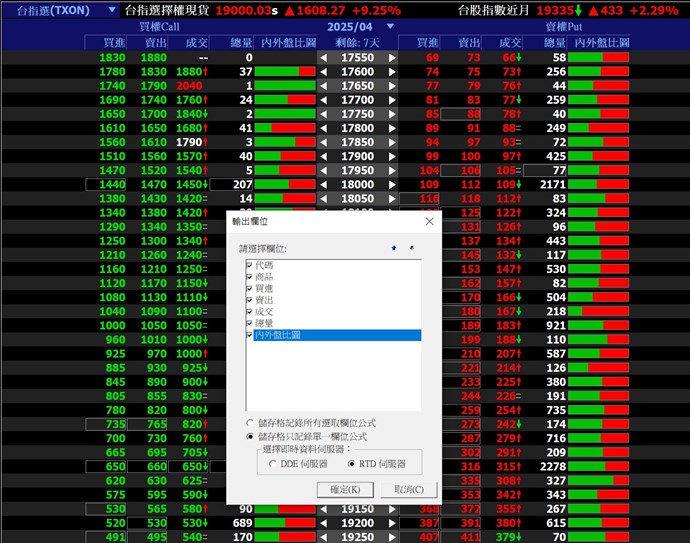Choose DDE 伺服器 radio button
This screenshot has height=543, width=690.
point(272,464)
